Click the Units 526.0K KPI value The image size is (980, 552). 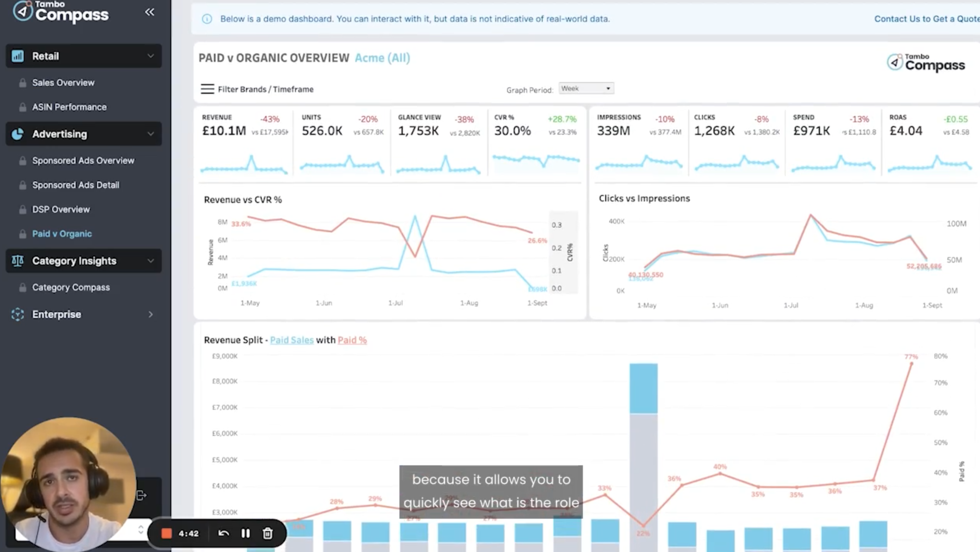point(322,131)
